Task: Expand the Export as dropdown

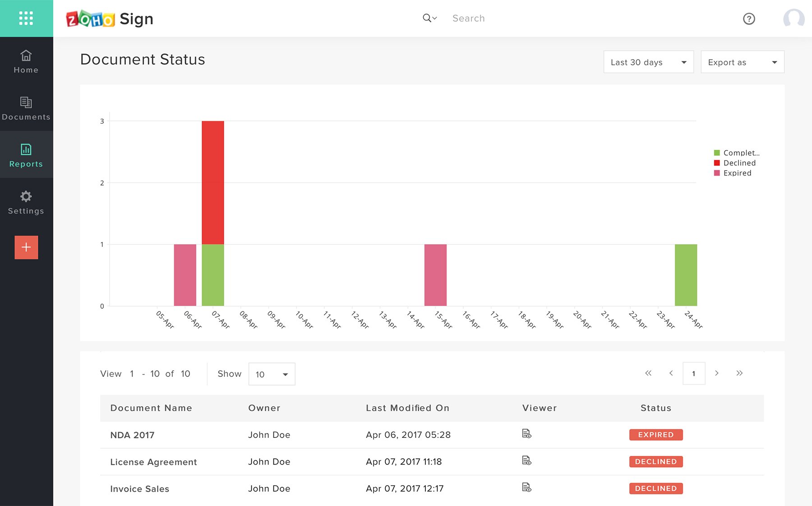Action: (742, 62)
